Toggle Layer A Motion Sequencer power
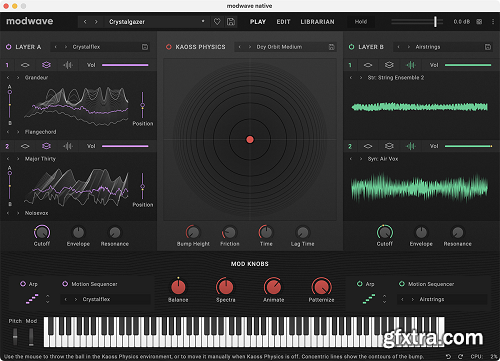The height and width of the screenshot is (361, 500). coord(65,284)
